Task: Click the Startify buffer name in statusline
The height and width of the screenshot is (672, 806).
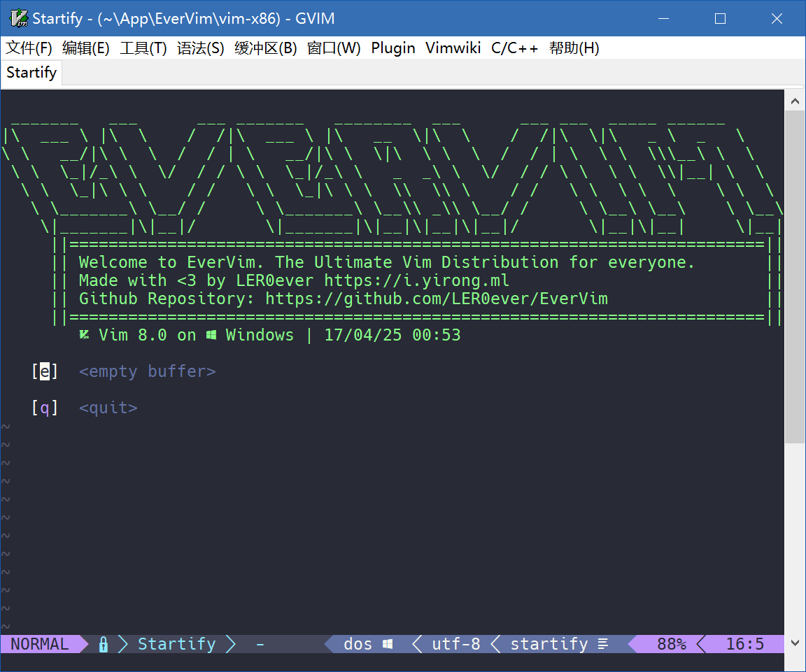Action: 177,644
